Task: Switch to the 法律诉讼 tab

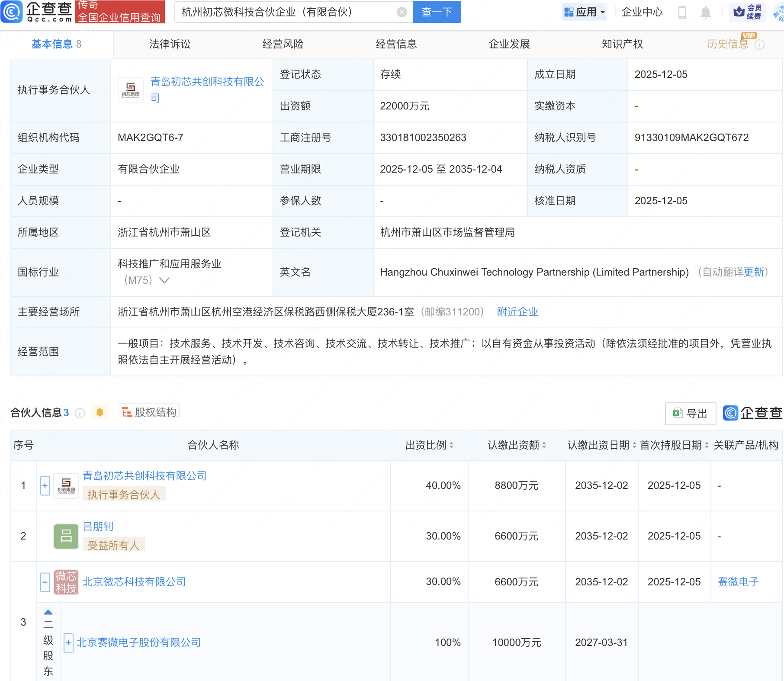Action: pos(170,44)
